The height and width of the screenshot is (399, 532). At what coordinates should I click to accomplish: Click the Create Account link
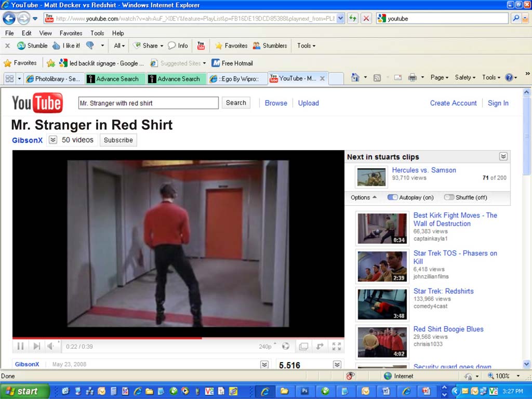(x=453, y=103)
